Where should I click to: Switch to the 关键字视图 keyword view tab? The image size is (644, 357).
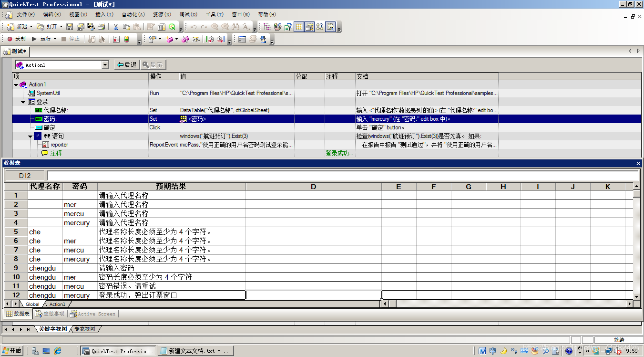coord(53,329)
